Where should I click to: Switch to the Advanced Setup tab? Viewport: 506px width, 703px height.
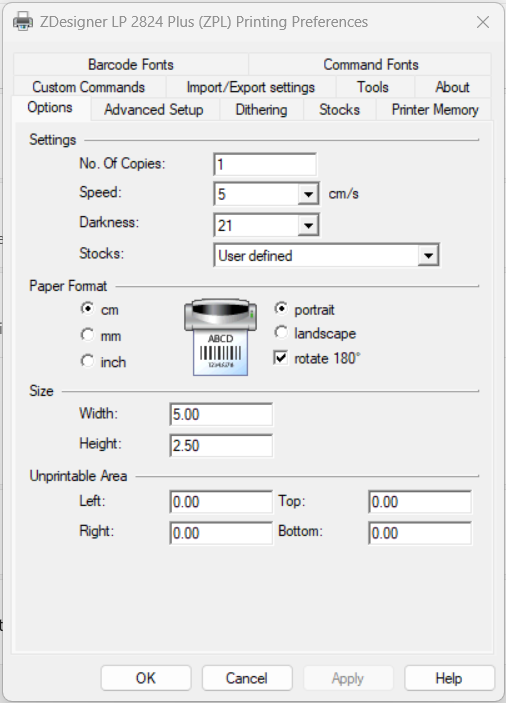pos(154,110)
